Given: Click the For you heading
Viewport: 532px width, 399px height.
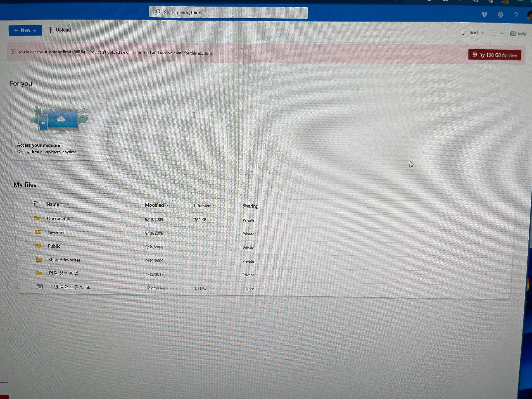Looking at the screenshot, I should [21, 84].
